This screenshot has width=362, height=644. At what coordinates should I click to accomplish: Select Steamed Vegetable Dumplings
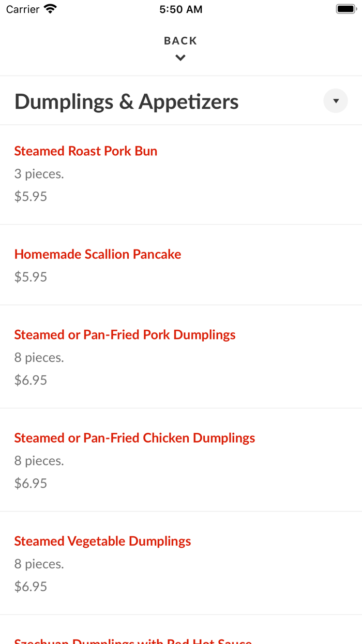[102, 540]
